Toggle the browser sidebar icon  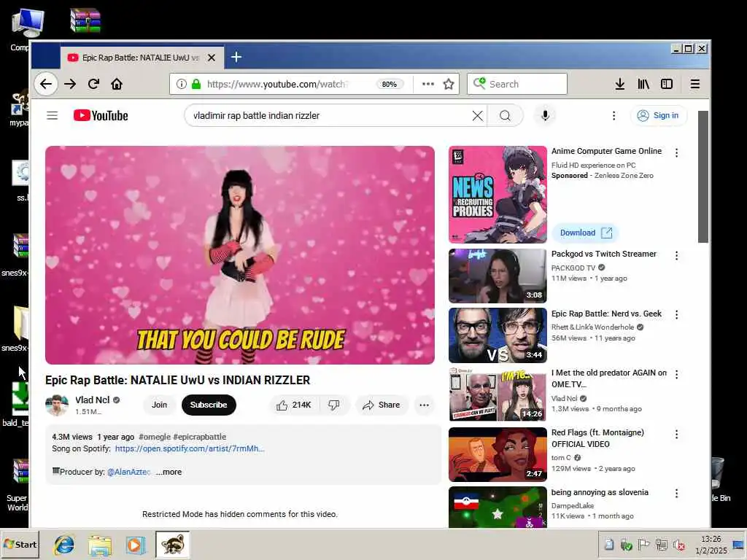(667, 85)
